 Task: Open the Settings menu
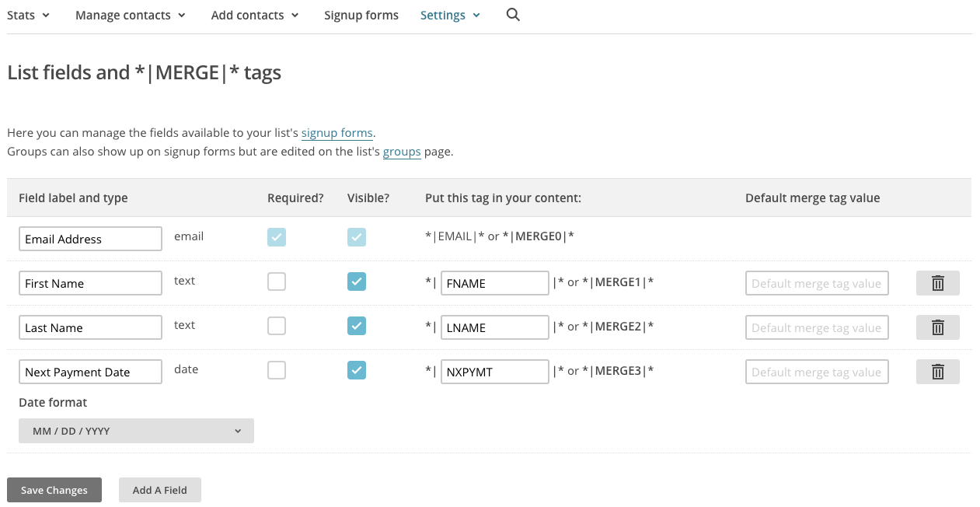(450, 15)
